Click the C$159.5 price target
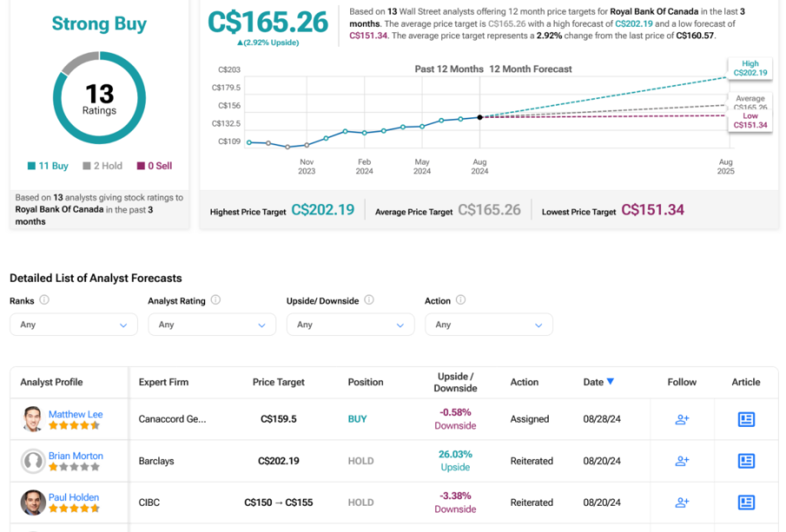The height and width of the screenshot is (532, 786). click(x=278, y=419)
